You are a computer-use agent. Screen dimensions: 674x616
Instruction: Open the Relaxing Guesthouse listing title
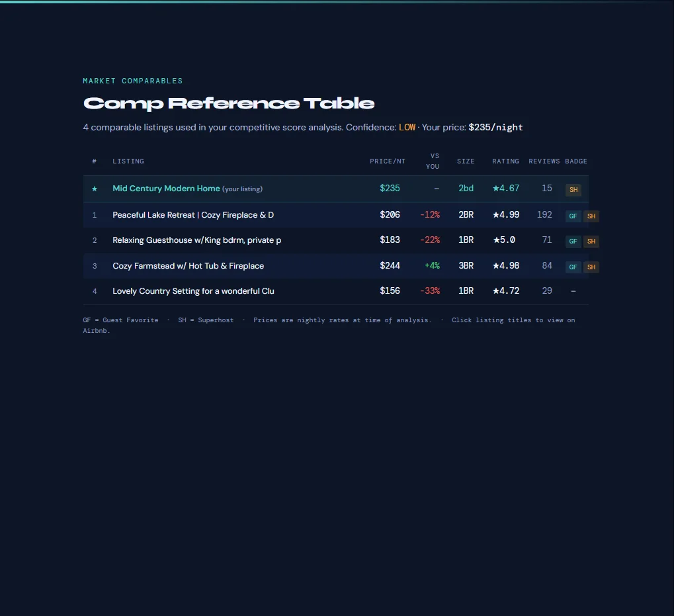tap(196, 240)
